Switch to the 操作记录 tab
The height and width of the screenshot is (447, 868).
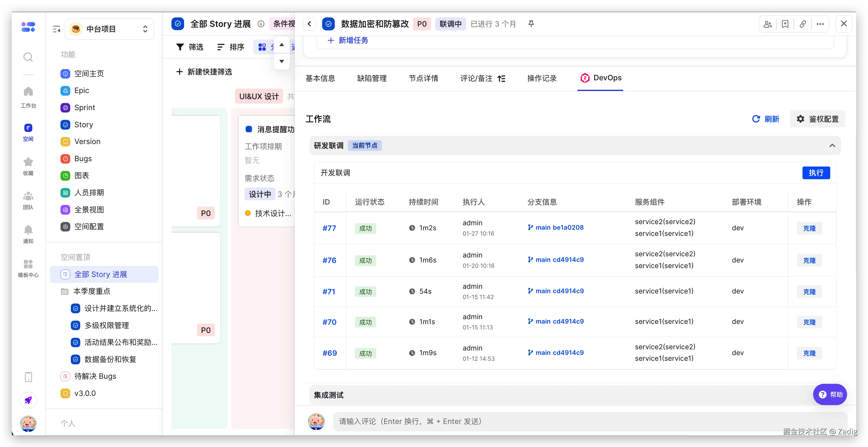coord(541,79)
